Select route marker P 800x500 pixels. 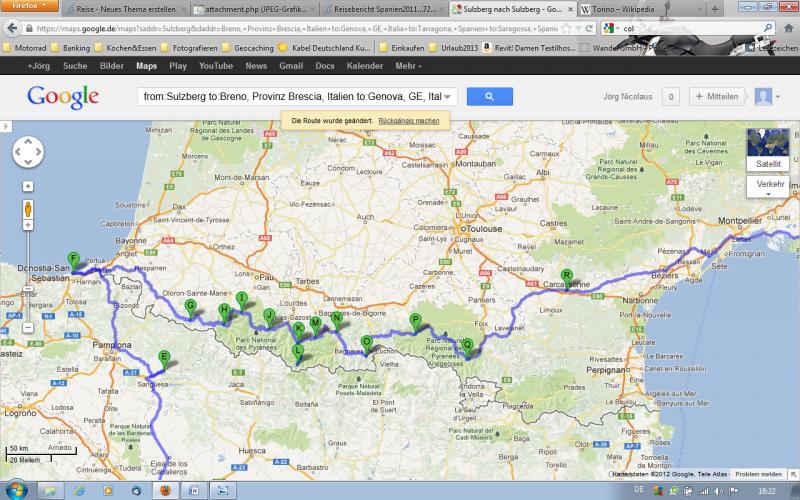point(416,322)
